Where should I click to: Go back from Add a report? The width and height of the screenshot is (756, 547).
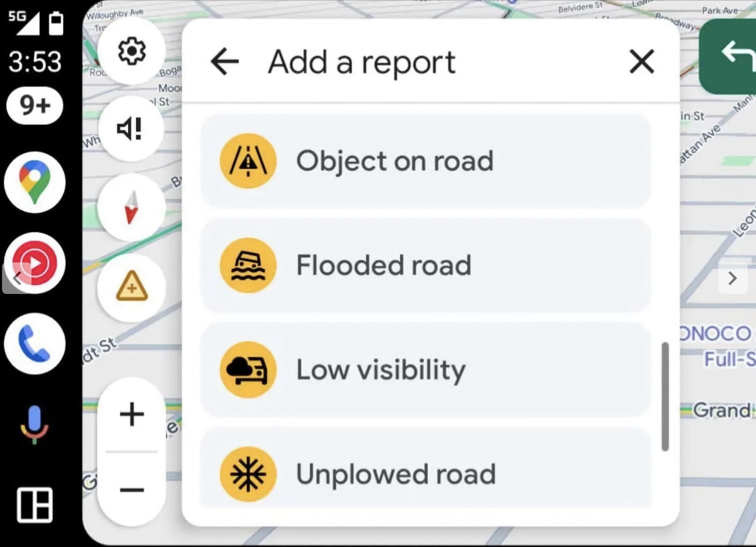[225, 62]
